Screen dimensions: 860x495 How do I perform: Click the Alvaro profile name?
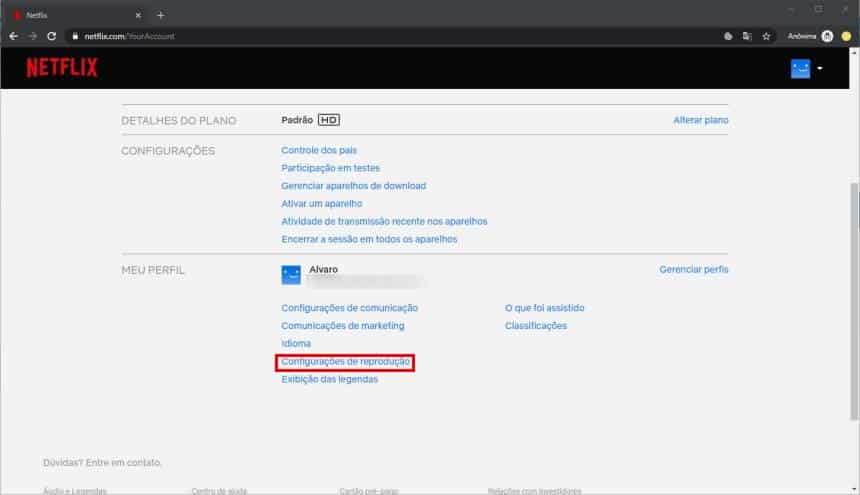click(323, 269)
